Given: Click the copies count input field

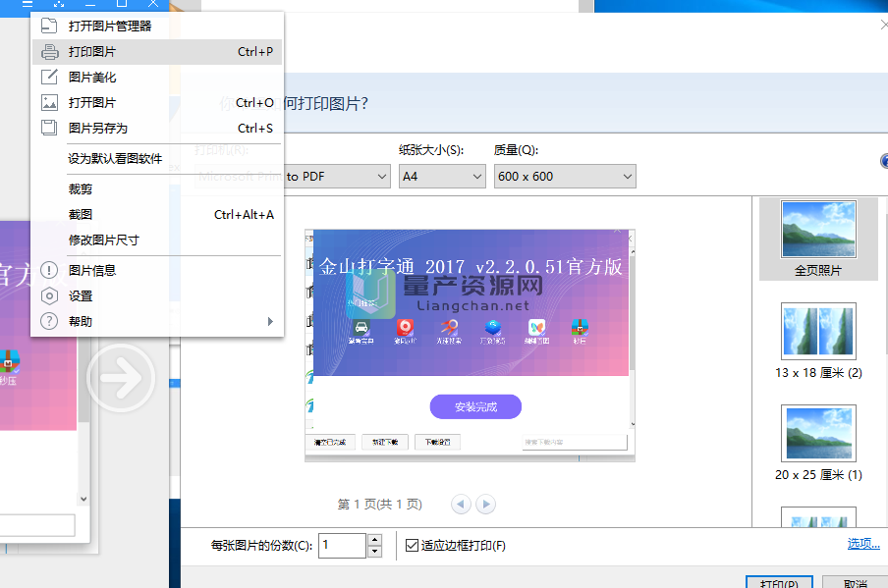Looking at the screenshot, I should pyautogui.click(x=343, y=546).
